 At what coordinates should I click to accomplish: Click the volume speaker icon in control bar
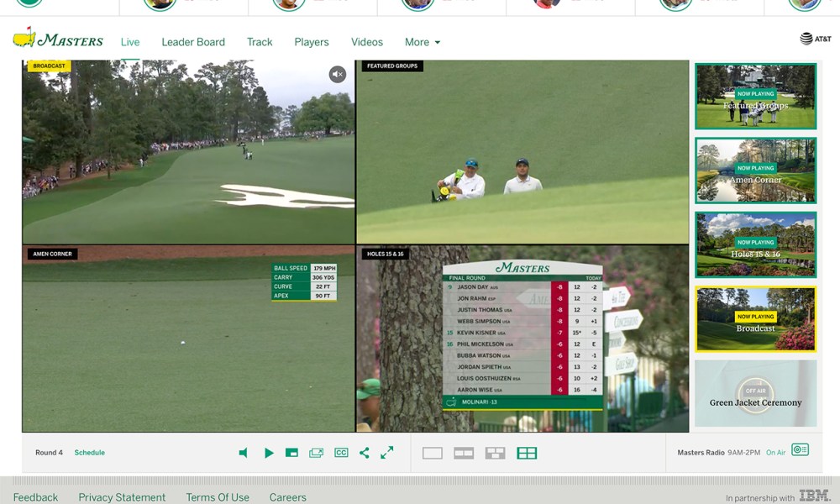point(244,453)
